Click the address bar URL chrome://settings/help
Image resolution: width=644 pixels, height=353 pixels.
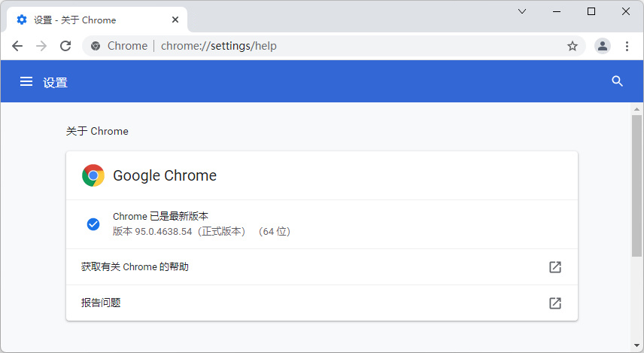point(218,46)
